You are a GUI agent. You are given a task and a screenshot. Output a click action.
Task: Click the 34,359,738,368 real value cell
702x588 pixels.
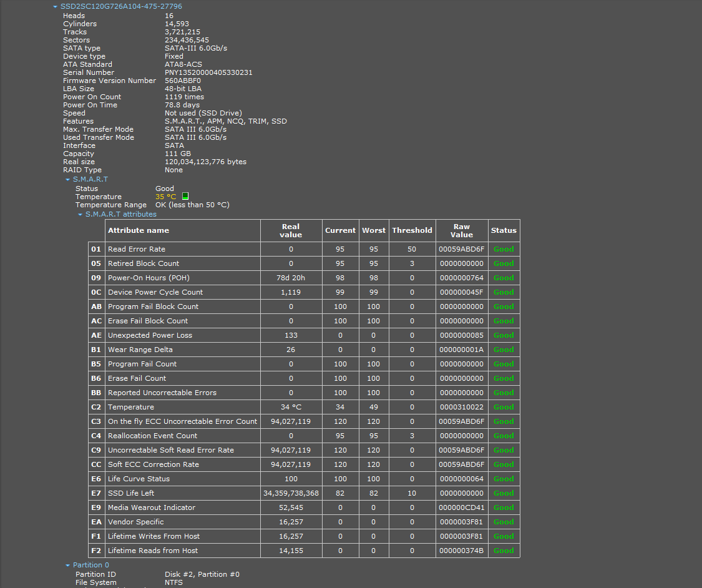point(291,492)
